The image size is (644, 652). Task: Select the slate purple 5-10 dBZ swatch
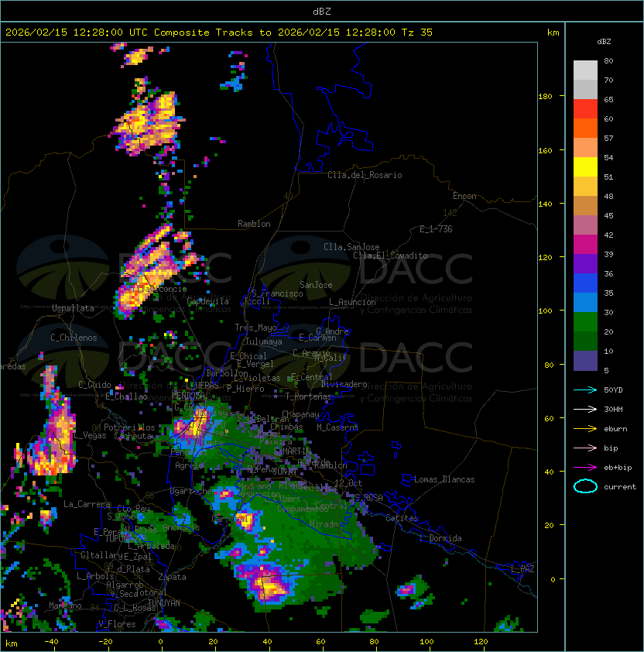tap(585, 361)
